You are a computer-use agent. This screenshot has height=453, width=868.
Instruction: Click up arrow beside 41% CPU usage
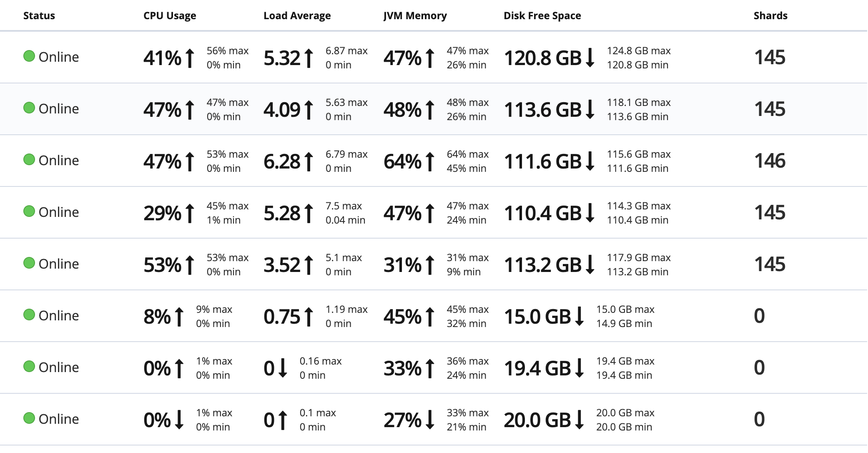pos(190,58)
